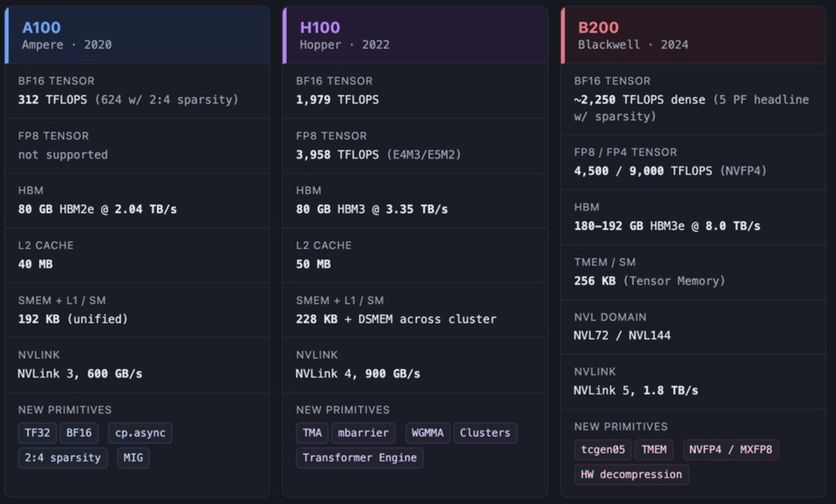This screenshot has height=504, width=836.
Task: Select the 2:4 sparsity primitive chip
Action: tap(63, 458)
